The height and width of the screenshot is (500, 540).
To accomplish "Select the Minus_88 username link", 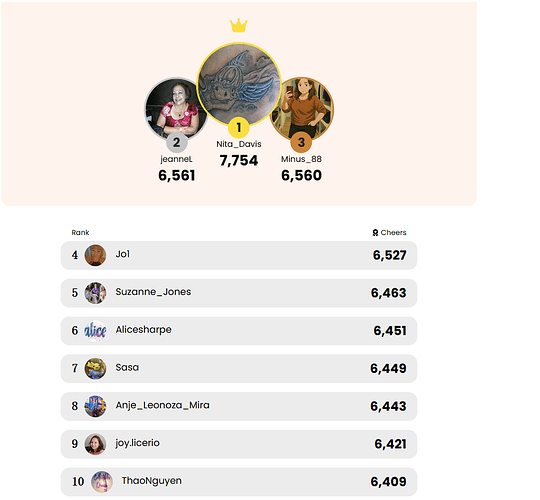I will tap(301, 159).
